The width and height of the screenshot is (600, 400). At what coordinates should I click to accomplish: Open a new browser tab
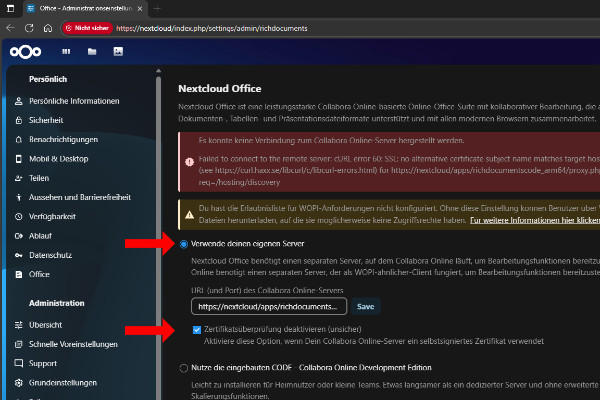156,8
